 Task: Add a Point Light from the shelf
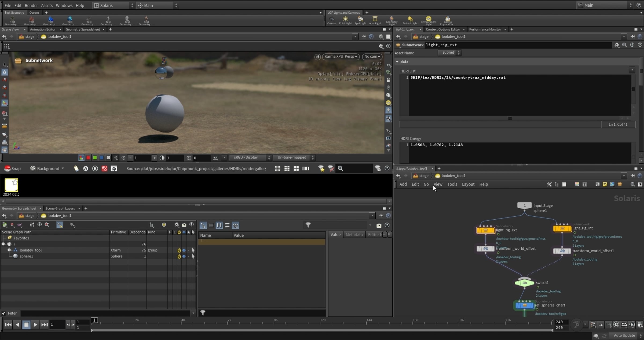(345, 20)
